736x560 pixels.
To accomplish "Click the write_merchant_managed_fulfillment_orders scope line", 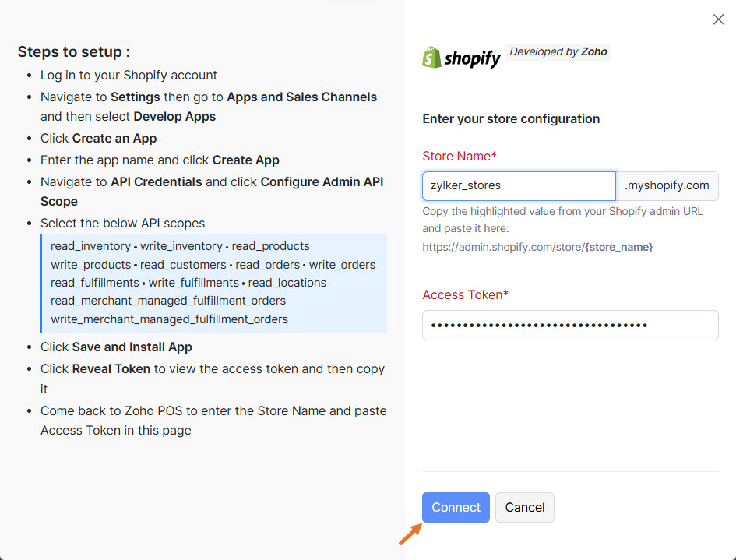I will (x=169, y=319).
